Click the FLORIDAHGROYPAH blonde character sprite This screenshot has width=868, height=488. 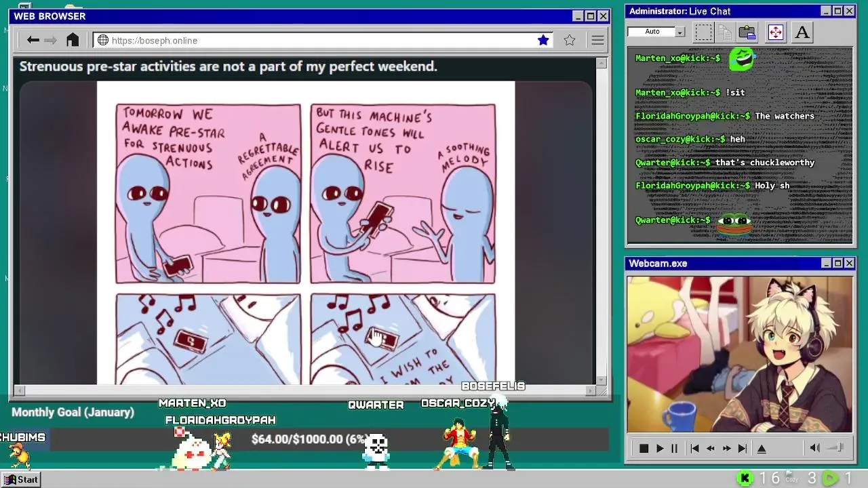point(222,450)
